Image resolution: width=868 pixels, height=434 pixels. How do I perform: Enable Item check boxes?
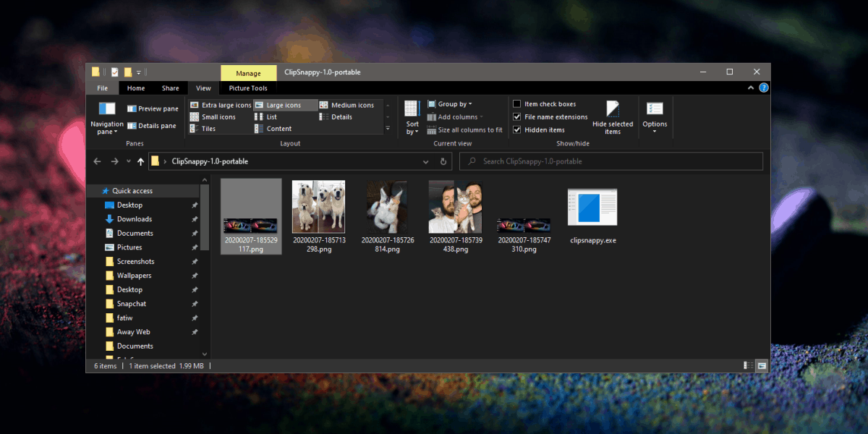point(519,103)
